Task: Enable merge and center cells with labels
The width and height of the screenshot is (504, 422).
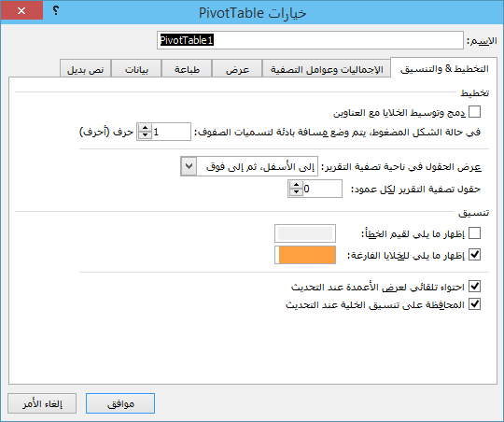Action: click(474, 112)
